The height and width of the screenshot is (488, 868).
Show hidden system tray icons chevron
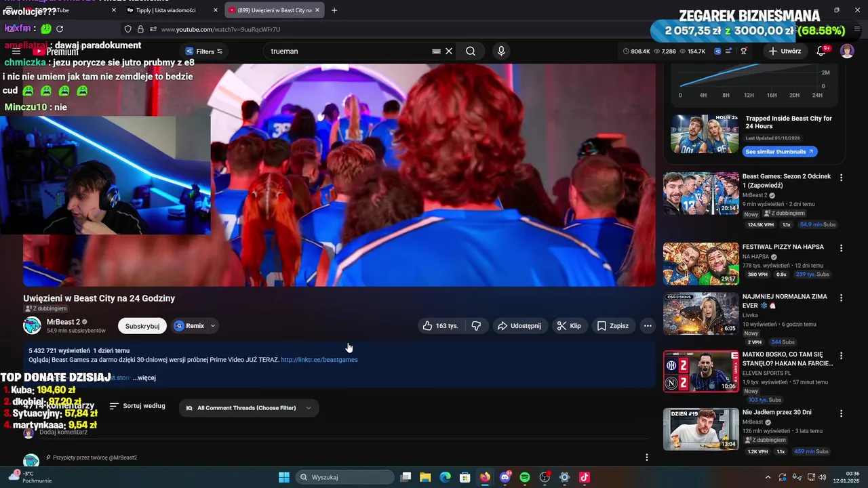[768, 477]
